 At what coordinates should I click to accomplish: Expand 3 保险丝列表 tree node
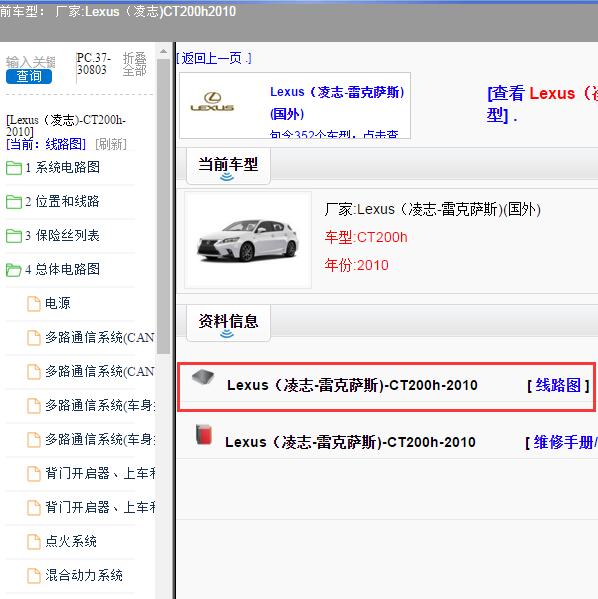click(x=62, y=235)
